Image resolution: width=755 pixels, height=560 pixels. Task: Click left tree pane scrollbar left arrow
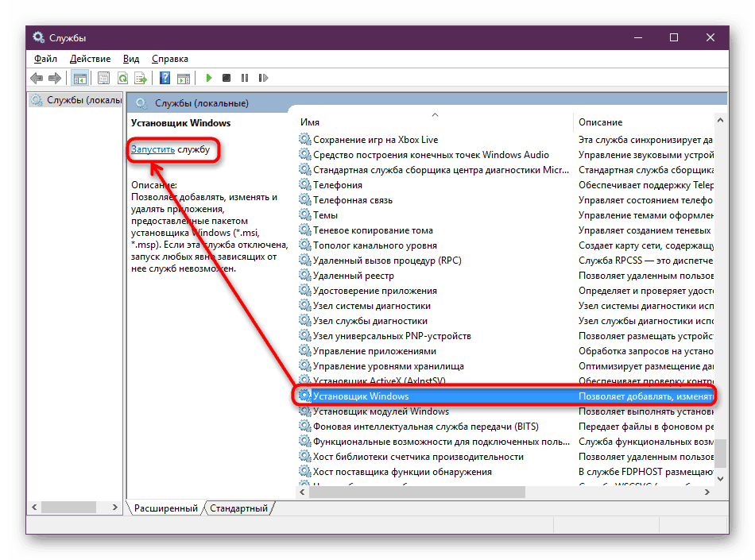[34, 507]
